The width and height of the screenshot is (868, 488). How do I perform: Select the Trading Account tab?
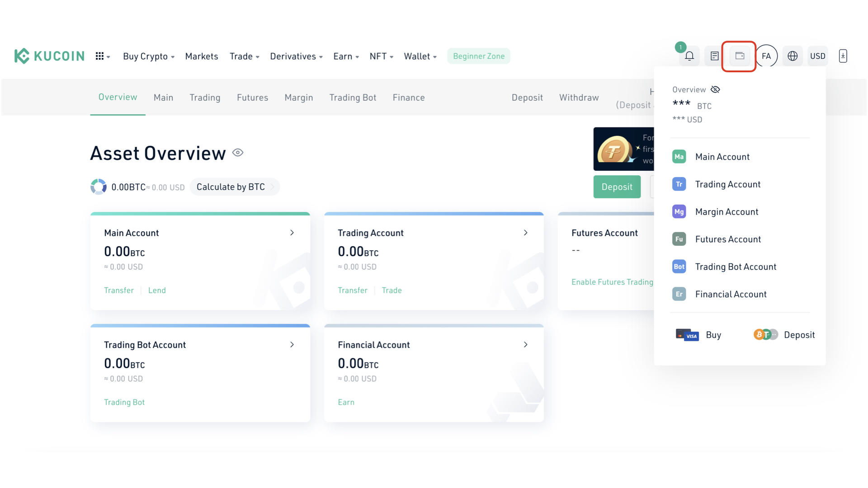point(727,183)
